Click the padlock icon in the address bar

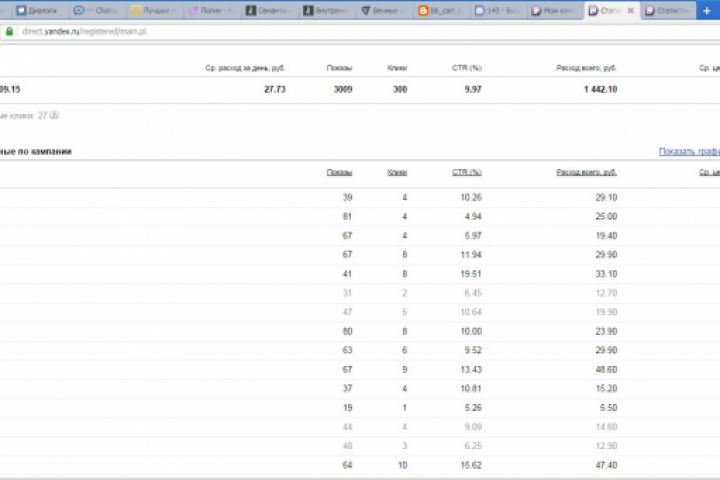(9, 31)
